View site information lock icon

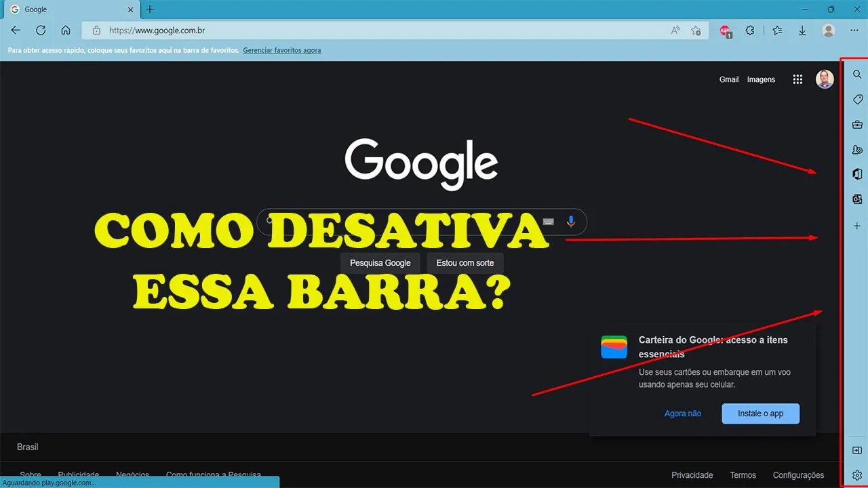coord(96,30)
